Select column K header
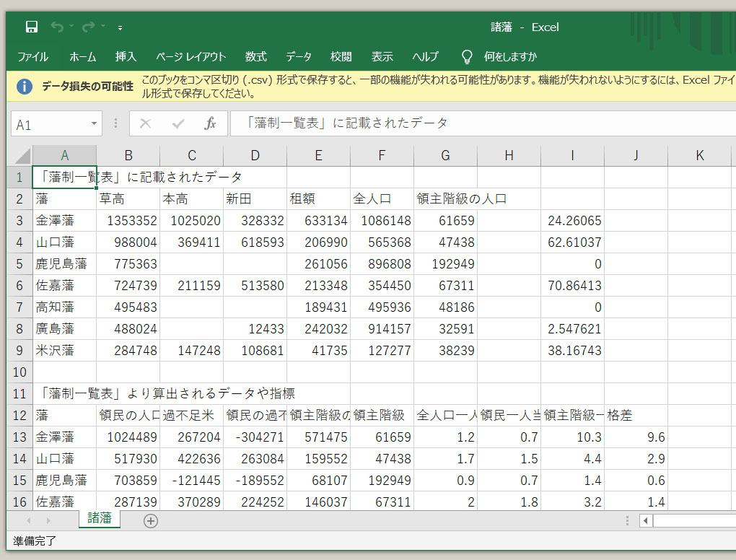736x560 pixels. [x=699, y=155]
